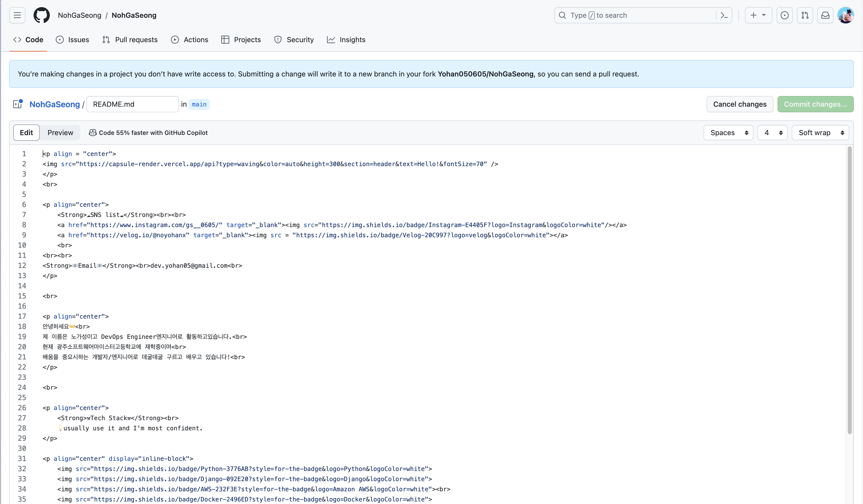
Task: Go to the Actions tab
Action: pos(189,40)
